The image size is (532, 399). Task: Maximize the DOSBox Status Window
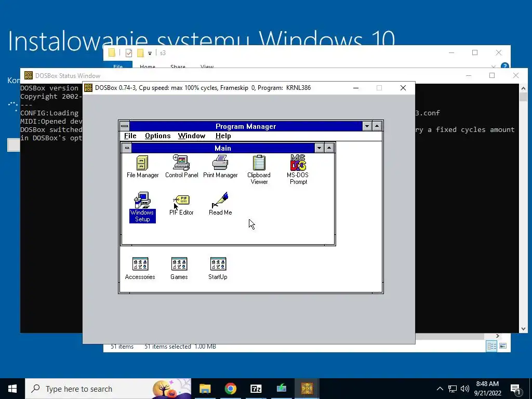click(x=492, y=75)
